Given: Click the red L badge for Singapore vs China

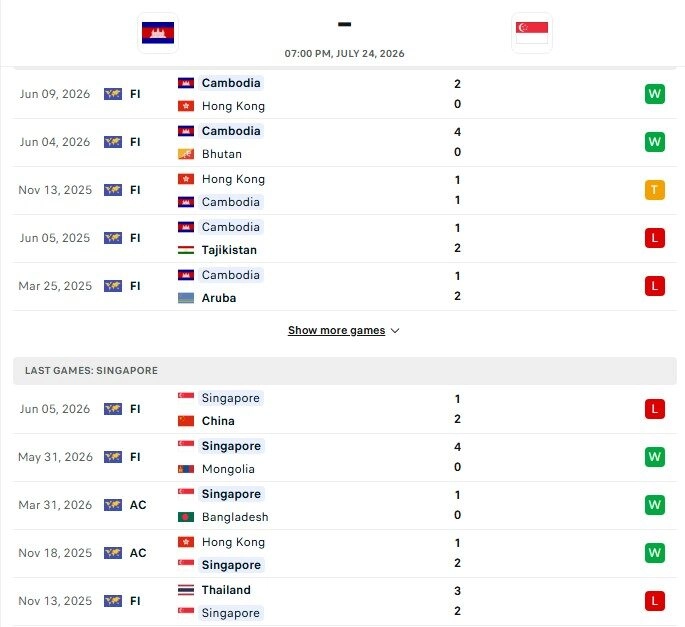Looking at the screenshot, I should (654, 409).
